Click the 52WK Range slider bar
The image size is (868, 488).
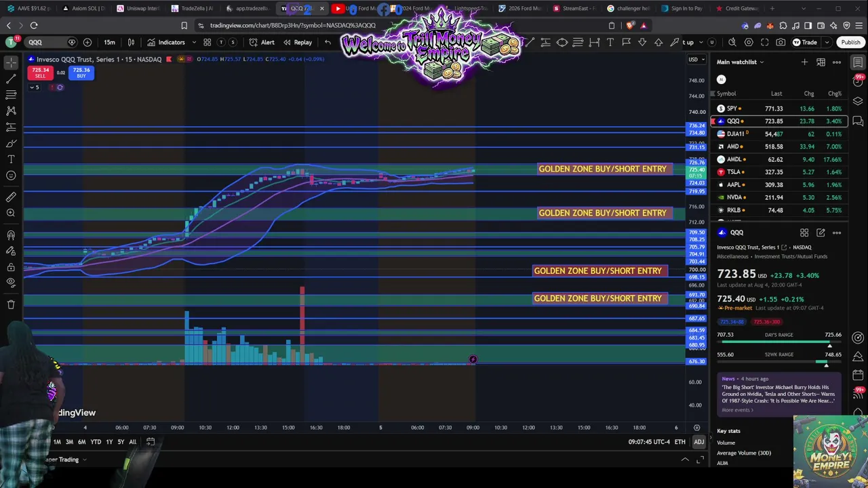(x=779, y=362)
